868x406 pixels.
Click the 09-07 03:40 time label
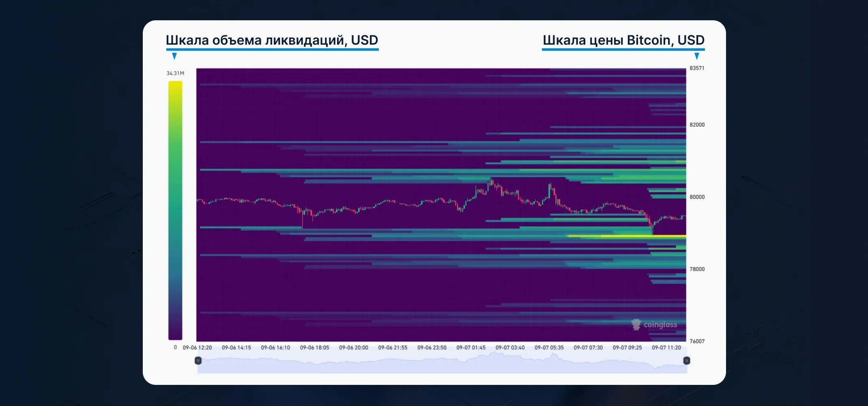tap(510, 348)
